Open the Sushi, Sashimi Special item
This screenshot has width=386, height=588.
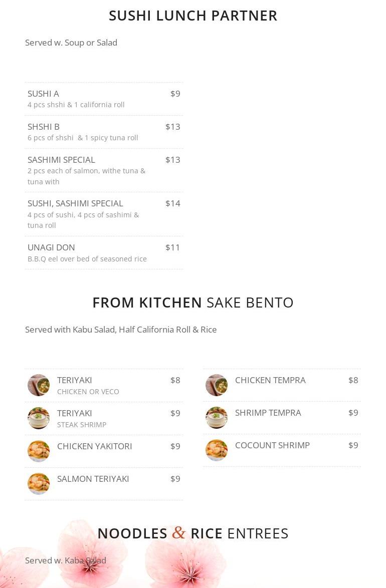[104, 214]
